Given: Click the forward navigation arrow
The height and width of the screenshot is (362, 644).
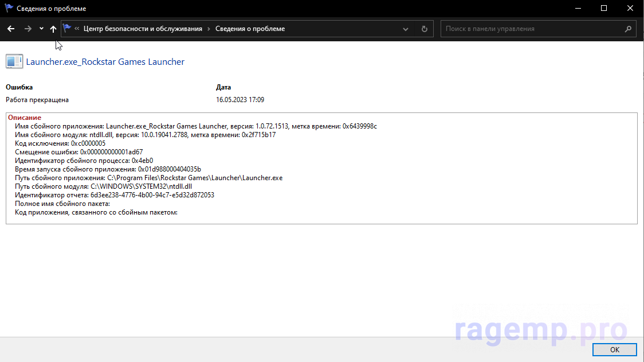Looking at the screenshot, I should click(28, 29).
